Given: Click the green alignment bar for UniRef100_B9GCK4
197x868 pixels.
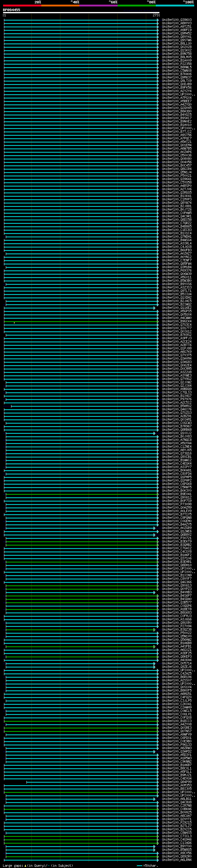Looking at the screenshot, I should 81,321.
